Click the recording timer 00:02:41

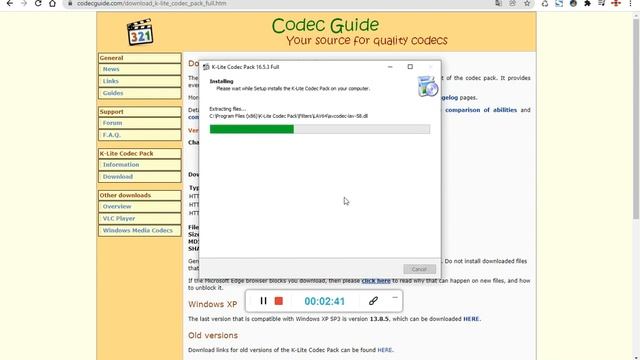pyautogui.click(x=324, y=301)
